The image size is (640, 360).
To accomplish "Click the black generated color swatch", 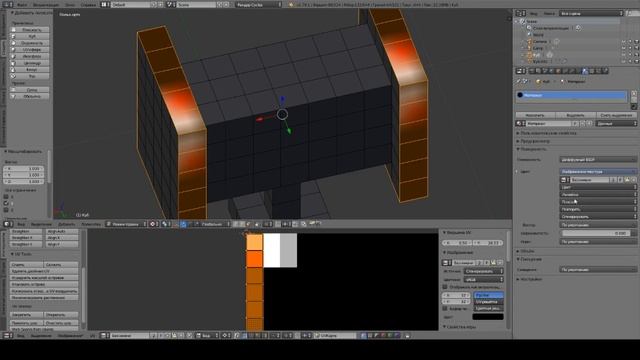I will click(x=488, y=317).
